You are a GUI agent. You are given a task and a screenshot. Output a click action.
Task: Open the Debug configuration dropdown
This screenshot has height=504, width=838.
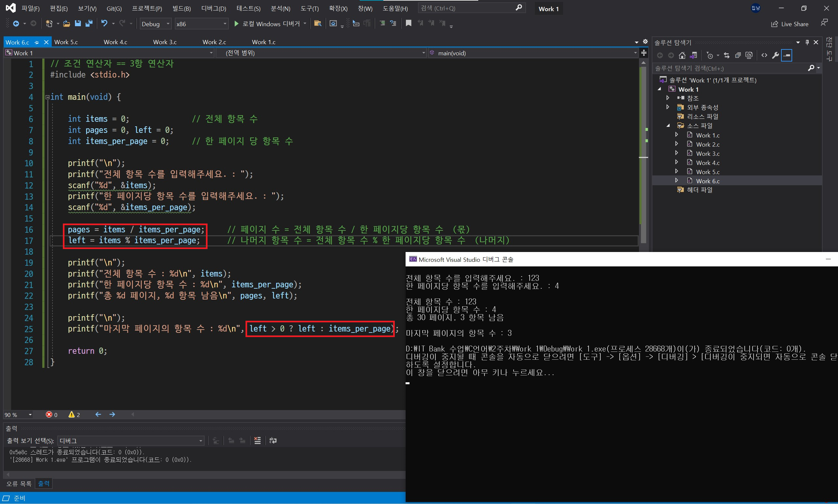155,24
